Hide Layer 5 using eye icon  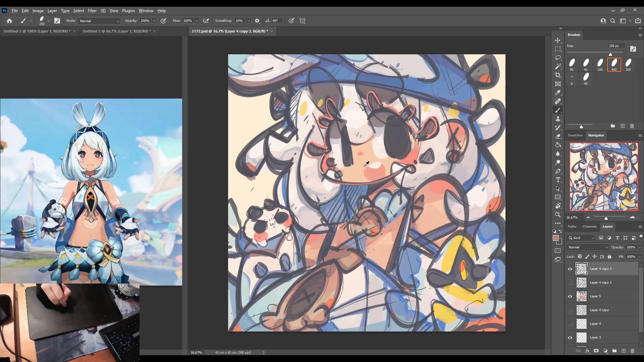point(570,296)
